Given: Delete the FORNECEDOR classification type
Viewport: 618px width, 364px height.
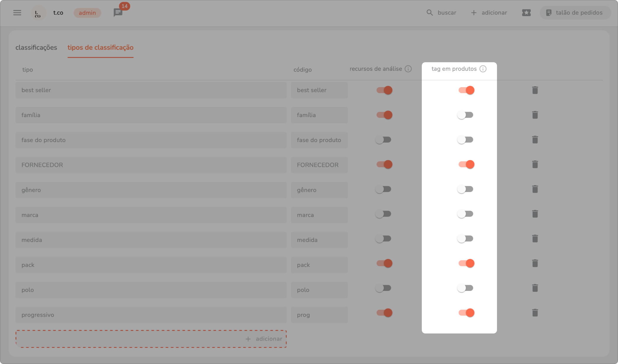Looking at the screenshot, I should (535, 164).
